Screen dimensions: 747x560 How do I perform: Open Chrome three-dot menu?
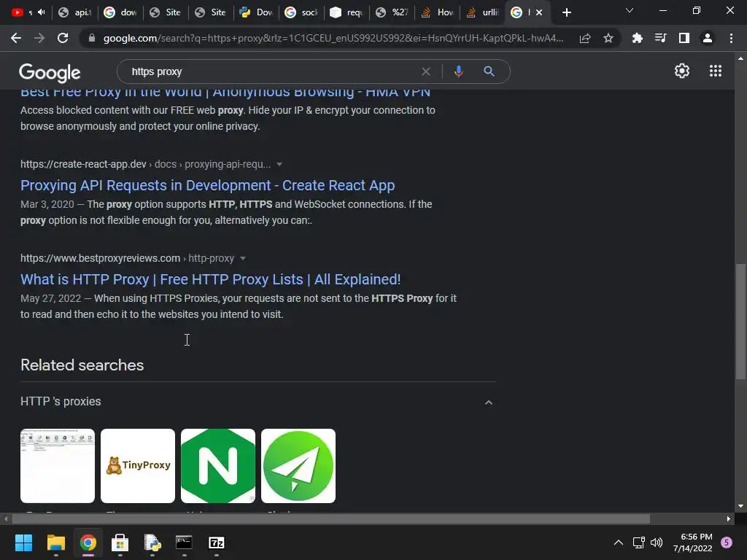731,38
